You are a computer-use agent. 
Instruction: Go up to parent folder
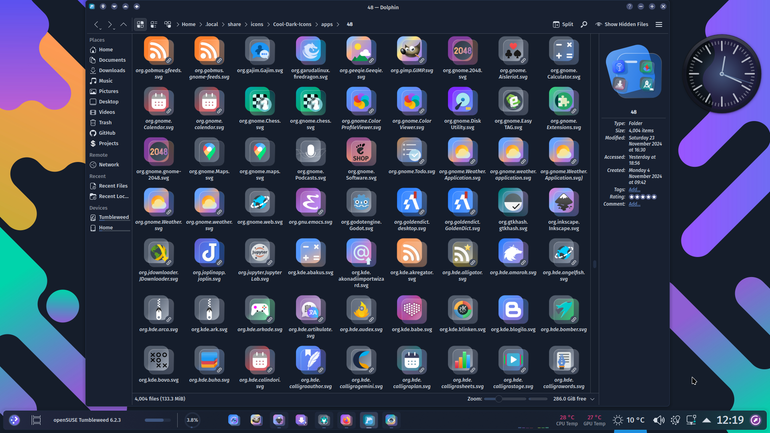click(x=124, y=24)
